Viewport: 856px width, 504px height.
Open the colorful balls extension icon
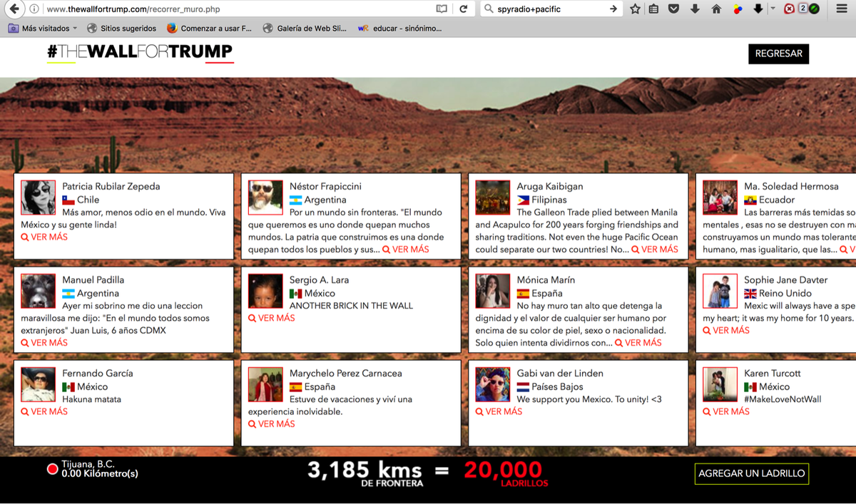click(x=738, y=9)
